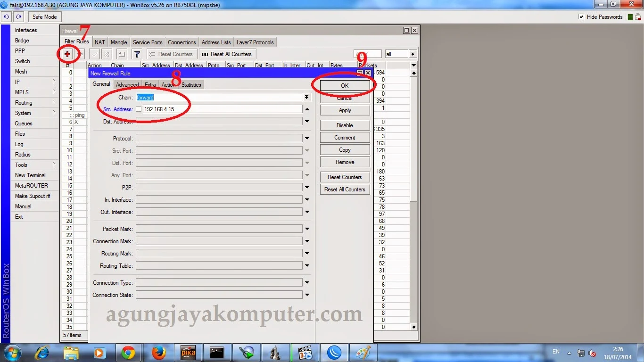Confirm the rule with OK button
Viewport: 644px width, 362px height.
[x=345, y=85]
